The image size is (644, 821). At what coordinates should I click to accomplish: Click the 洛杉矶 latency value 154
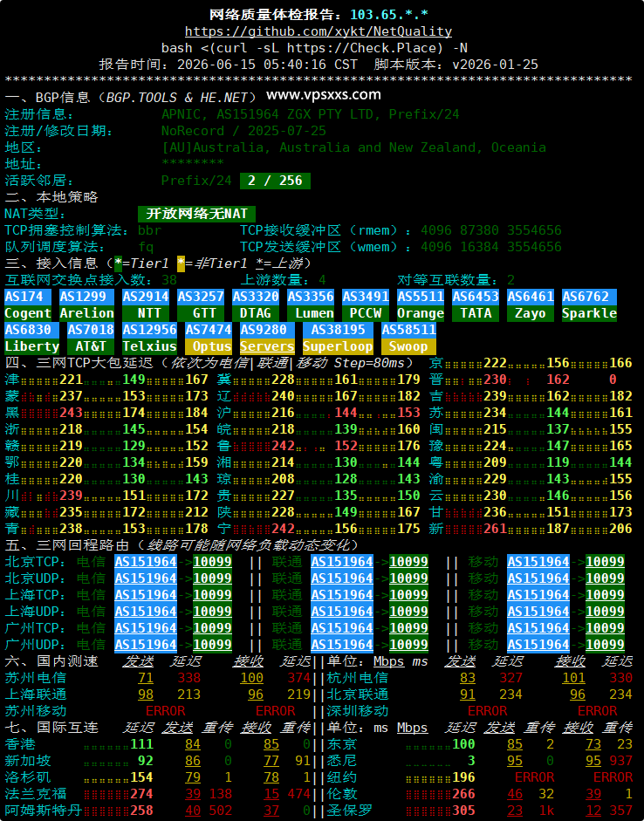click(x=141, y=777)
